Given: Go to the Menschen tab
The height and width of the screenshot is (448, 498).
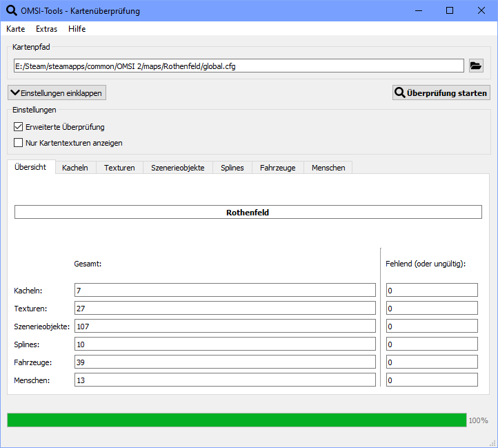Looking at the screenshot, I should (328, 168).
